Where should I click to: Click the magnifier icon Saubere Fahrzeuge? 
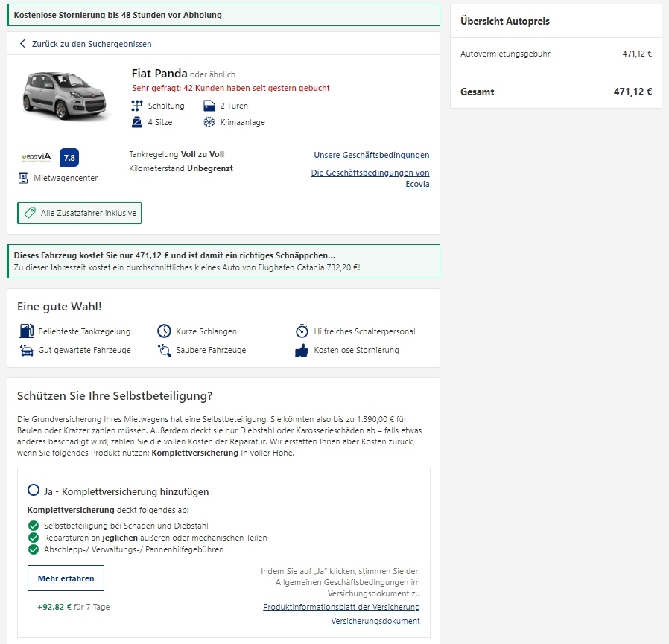click(164, 350)
